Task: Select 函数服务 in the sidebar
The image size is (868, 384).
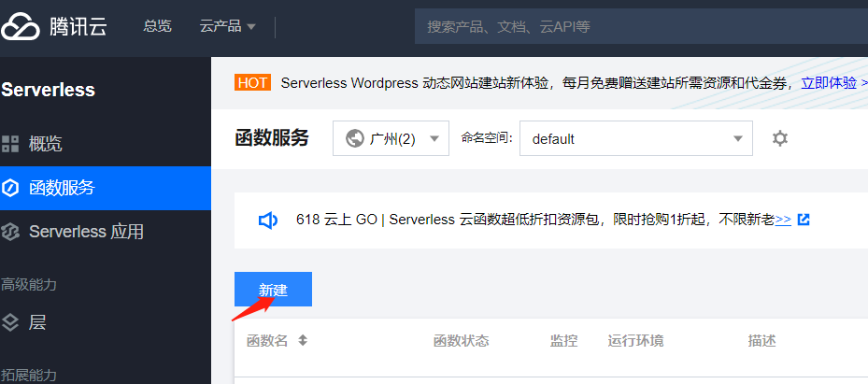Action: (106, 188)
